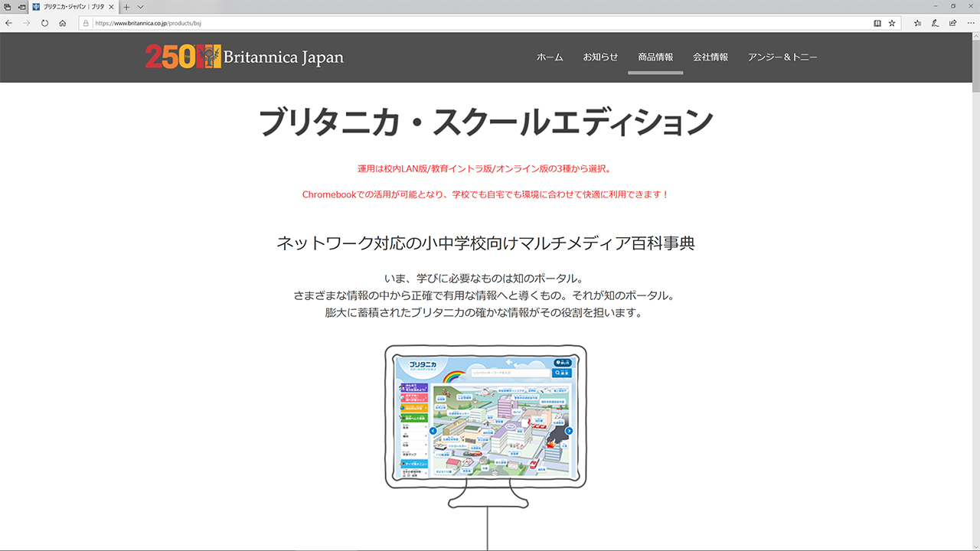Click the padlock site-security icon
Image resolution: width=980 pixels, height=551 pixels.
click(86, 23)
